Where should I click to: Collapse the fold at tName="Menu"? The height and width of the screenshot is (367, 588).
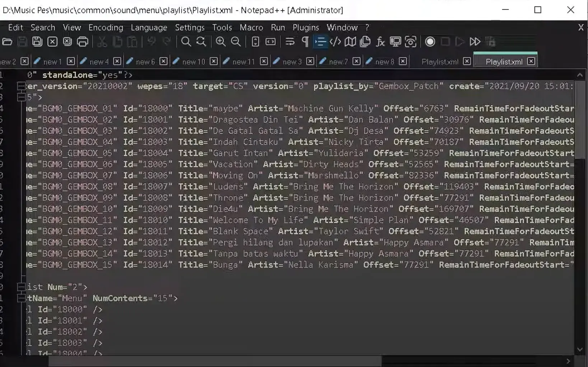(x=21, y=298)
